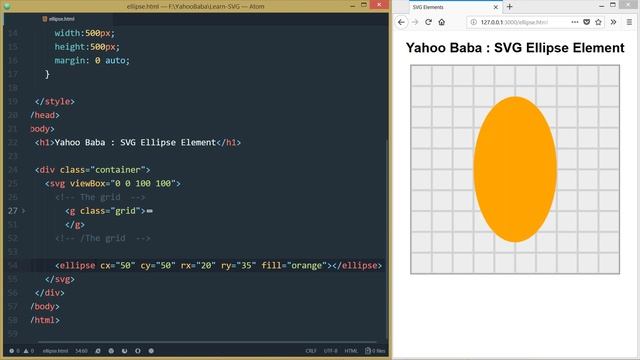Reload the ellipse page in Firefox
Screen dimensions: 640x360
click(428, 22)
